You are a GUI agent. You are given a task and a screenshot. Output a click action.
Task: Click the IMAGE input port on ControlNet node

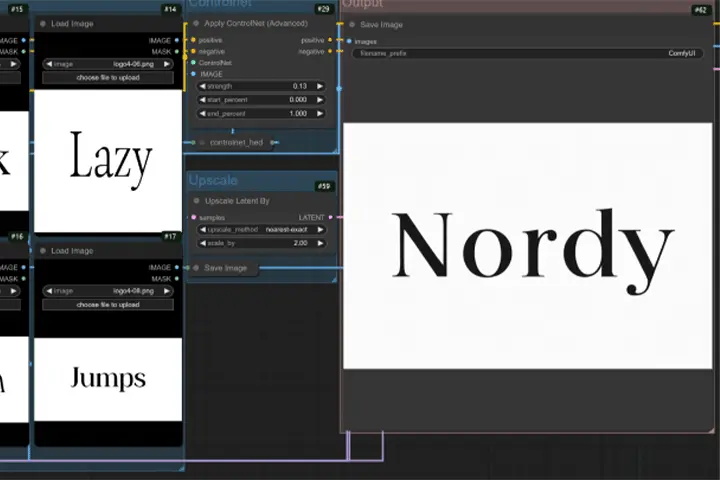[x=193, y=74]
